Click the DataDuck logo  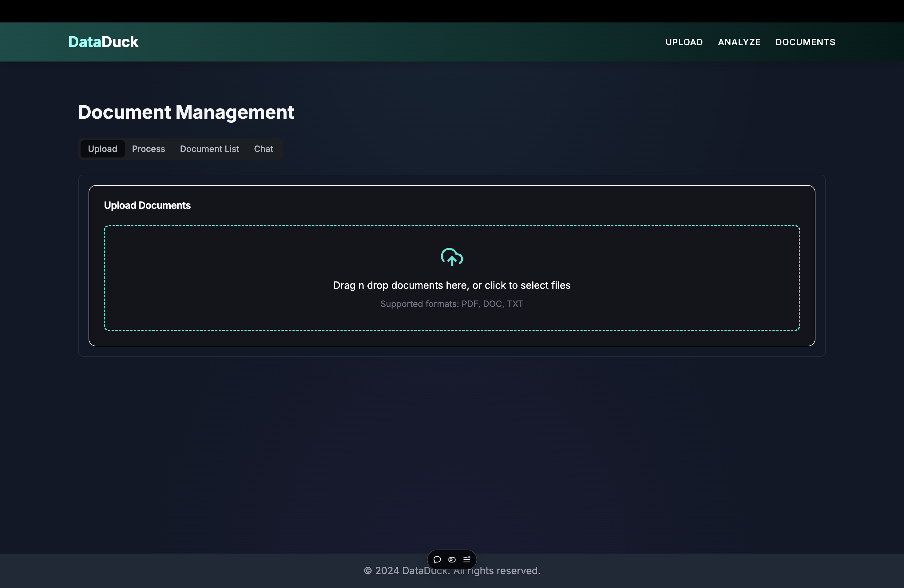[103, 42]
